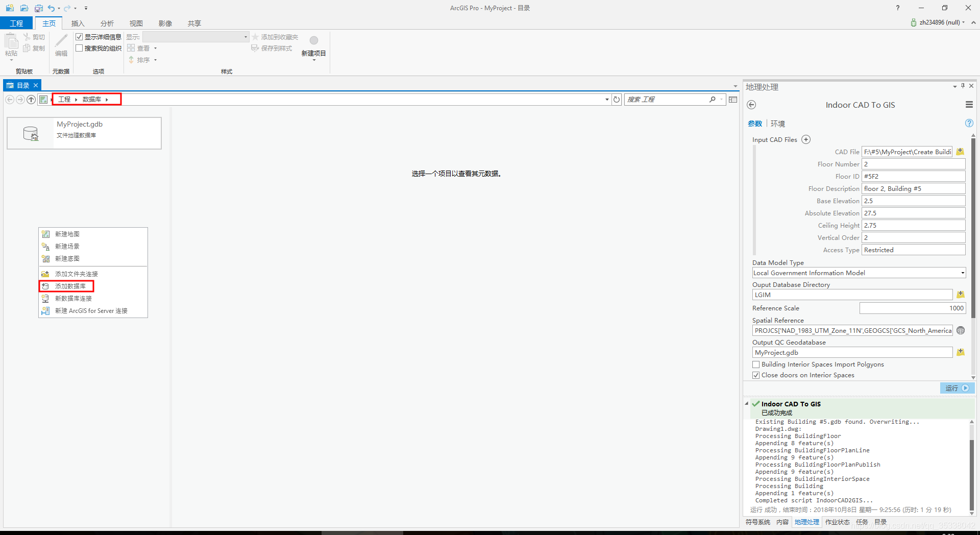Open the Project (工程) tab

pyautogui.click(x=16, y=23)
